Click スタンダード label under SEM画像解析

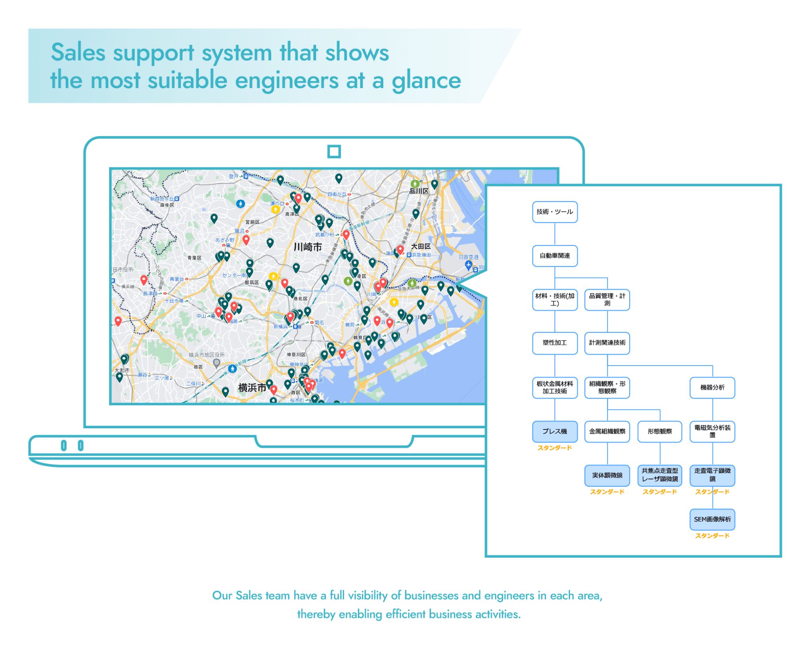click(712, 536)
